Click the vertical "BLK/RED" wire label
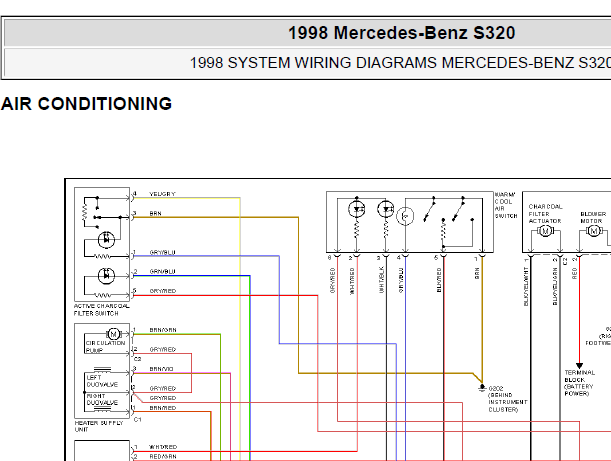The image size is (611, 461). pyautogui.click(x=439, y=280)
